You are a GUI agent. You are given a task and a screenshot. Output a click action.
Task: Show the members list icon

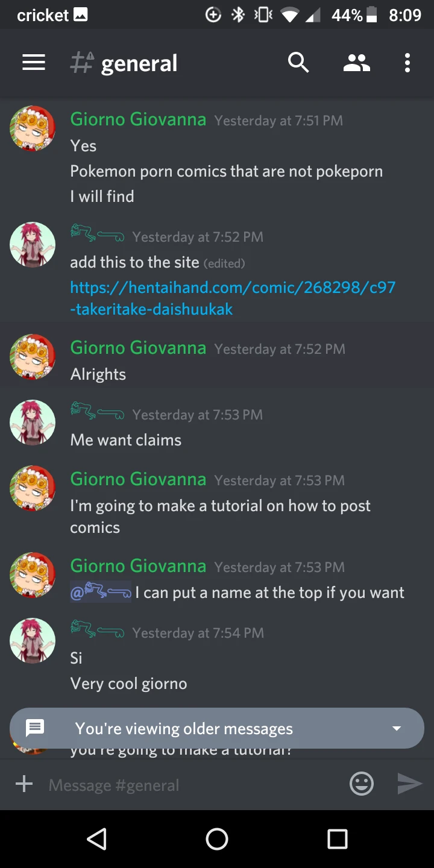tap(356, 63)
